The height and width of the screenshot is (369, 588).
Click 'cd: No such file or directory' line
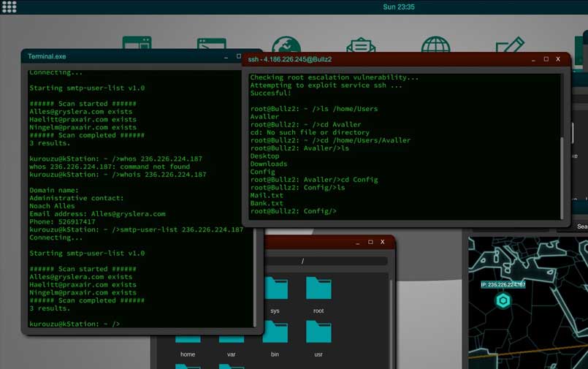pyautogui.click(x=310, y=132)
